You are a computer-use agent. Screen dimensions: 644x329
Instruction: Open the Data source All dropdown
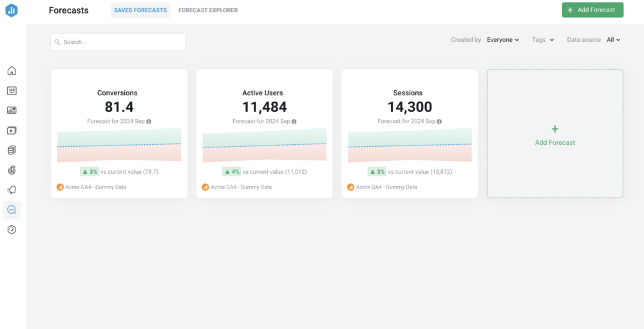(x=613, y=40)
